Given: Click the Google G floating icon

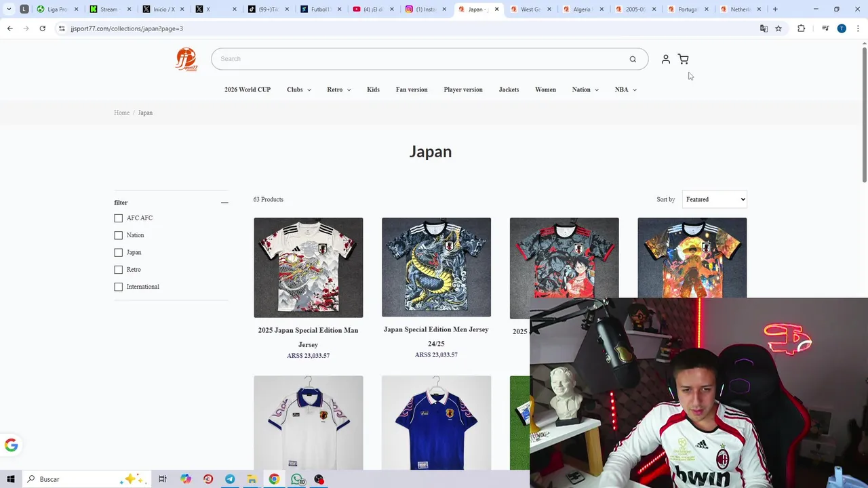Looking at the screenshot, I should (x=11, y=445).
